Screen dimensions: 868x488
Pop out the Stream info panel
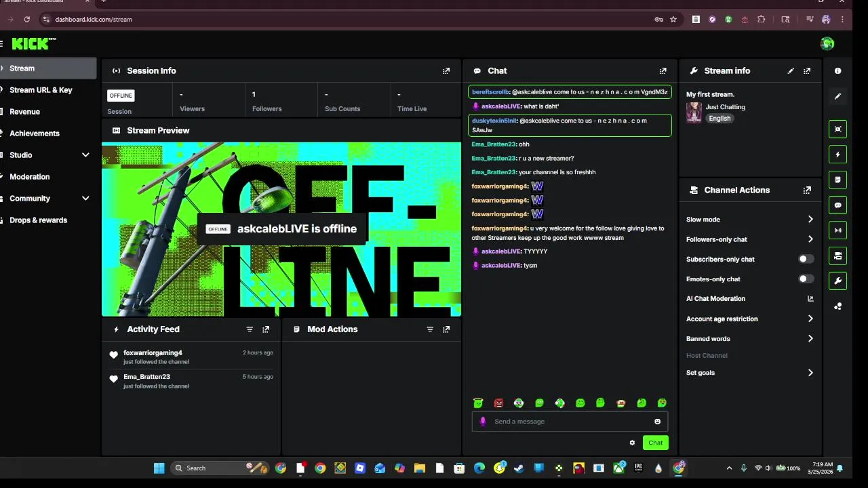tap(807, 70)
